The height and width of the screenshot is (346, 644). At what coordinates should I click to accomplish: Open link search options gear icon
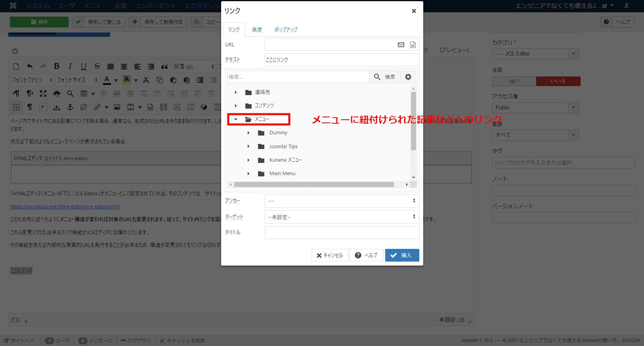408,77
